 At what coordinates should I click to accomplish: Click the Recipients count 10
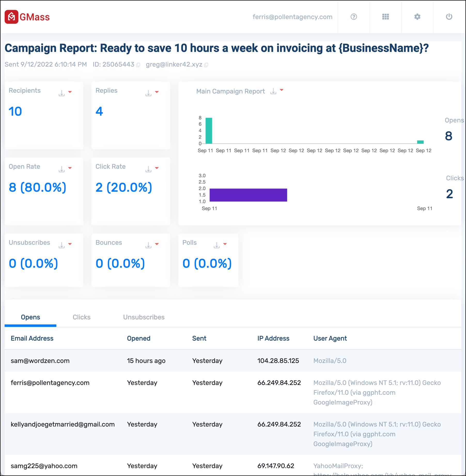(15, 111)
